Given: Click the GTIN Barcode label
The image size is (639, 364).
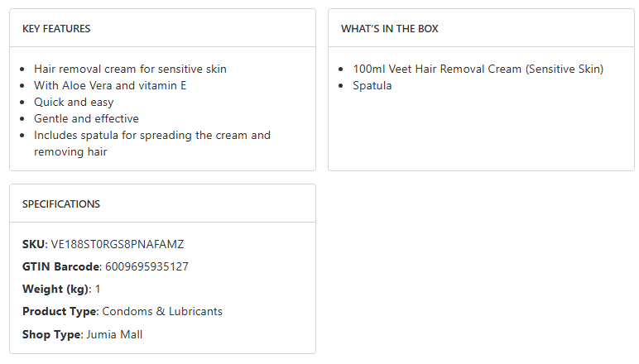Looking at the screenshot, I should pyautogui.click(x=61, y=266).
